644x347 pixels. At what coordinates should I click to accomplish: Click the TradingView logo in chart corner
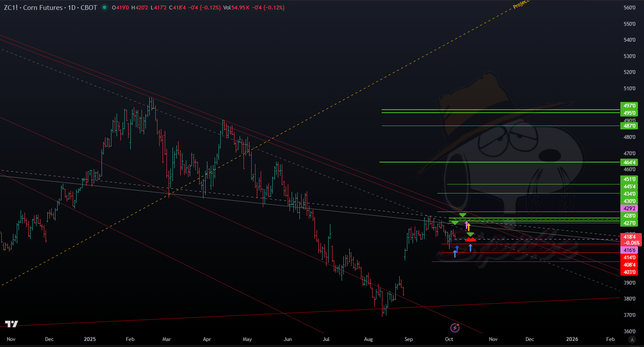pyautogui.click(x=11, y=324)
